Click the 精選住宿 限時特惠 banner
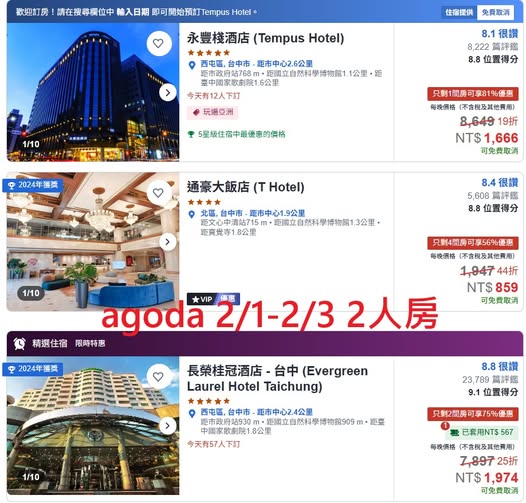The width and height of the screenshot is (526, 503). tap(265, 344)
